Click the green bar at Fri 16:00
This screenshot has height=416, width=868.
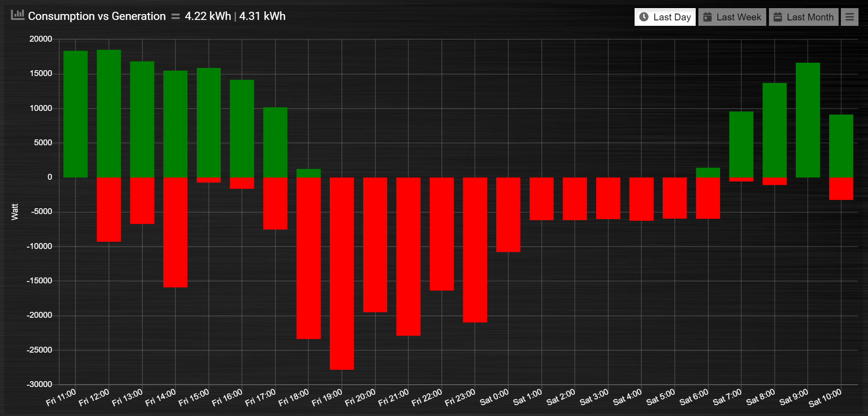coord(242,129)
